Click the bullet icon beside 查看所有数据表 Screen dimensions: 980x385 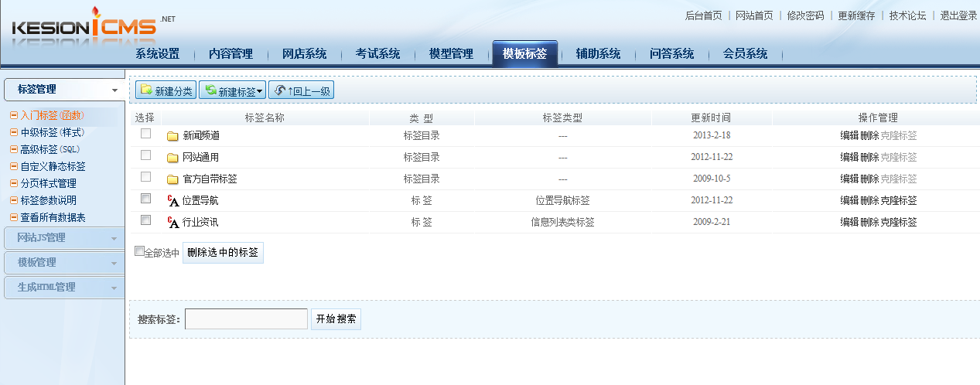click(x=14, y=217)
